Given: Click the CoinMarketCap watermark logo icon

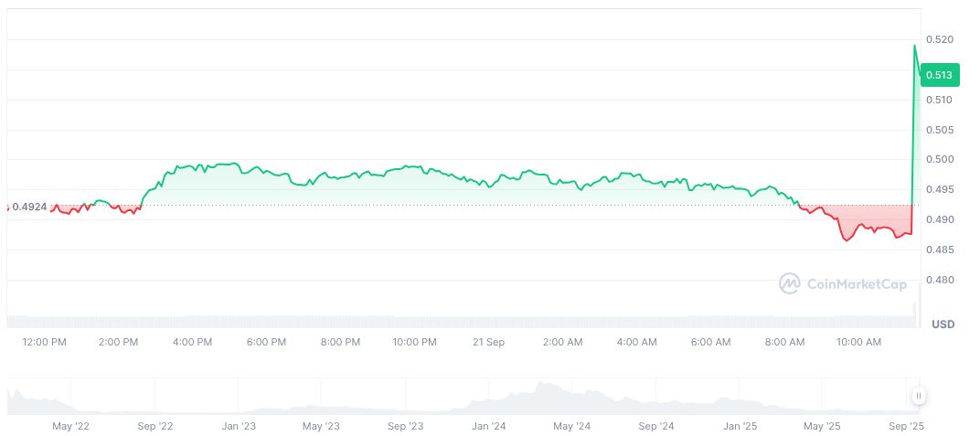Looking at the screenshot, I should [789, 284].
